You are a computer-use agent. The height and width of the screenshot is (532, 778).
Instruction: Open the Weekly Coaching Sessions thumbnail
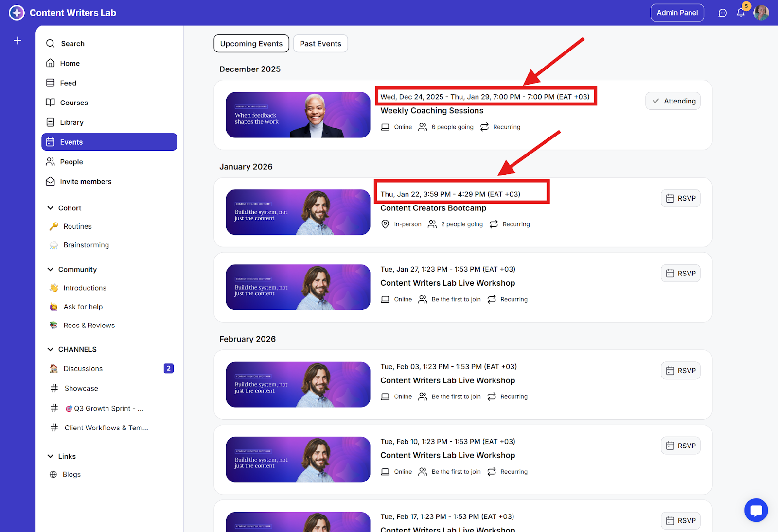[298, 115]
